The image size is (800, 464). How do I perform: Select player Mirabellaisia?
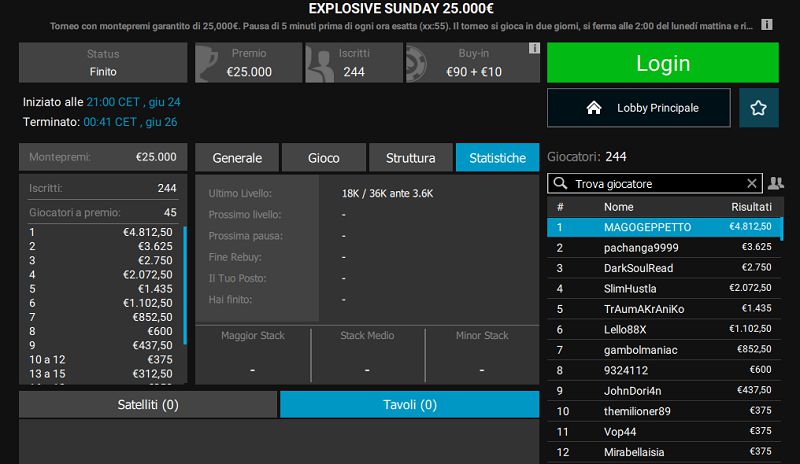click(x=663, y=452)
